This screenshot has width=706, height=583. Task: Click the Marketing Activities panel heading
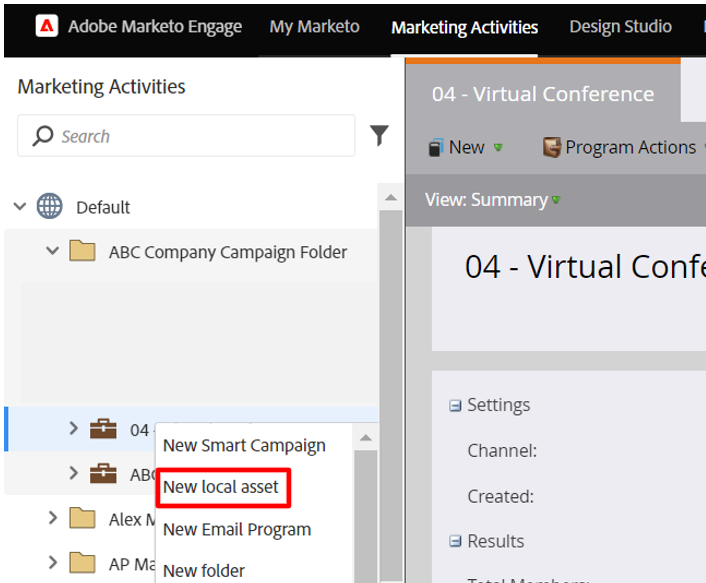(x=101, y=86)
